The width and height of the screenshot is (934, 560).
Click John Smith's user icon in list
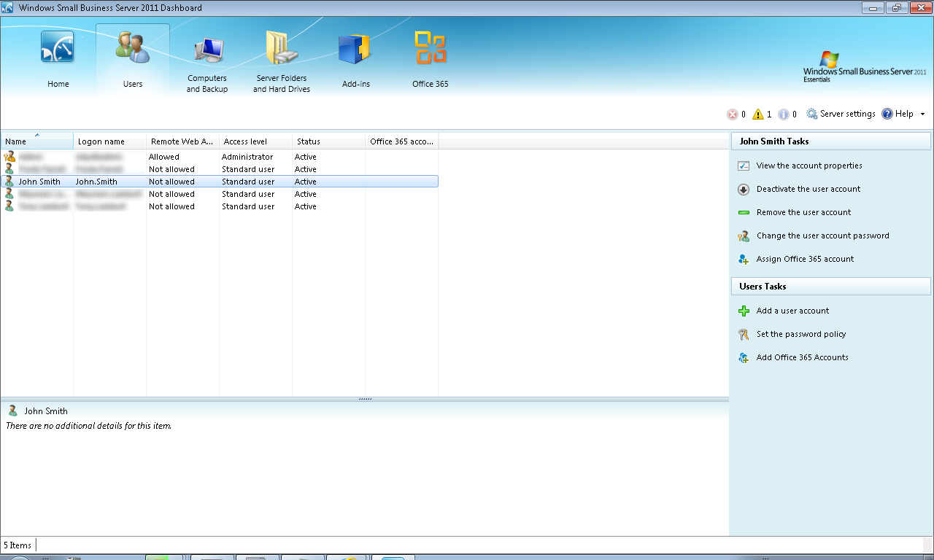click(x=9, y=182)
